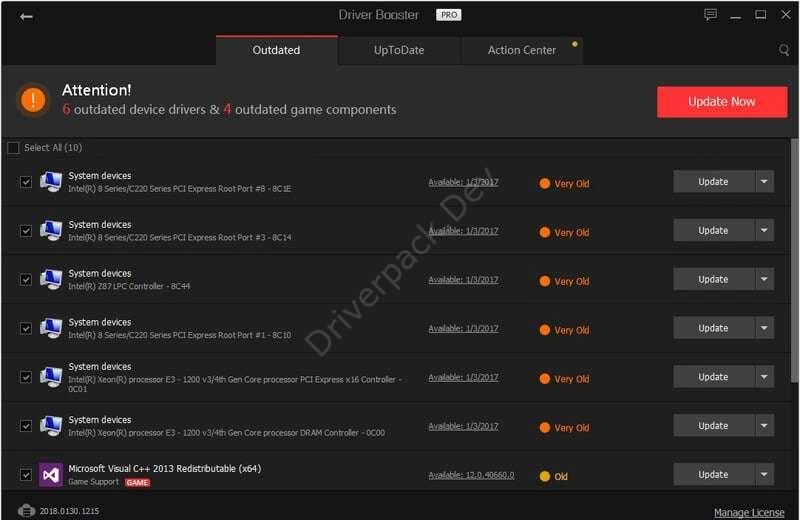
Task: Toggle the Select All (10) checkbox
Action: point(13,147)
